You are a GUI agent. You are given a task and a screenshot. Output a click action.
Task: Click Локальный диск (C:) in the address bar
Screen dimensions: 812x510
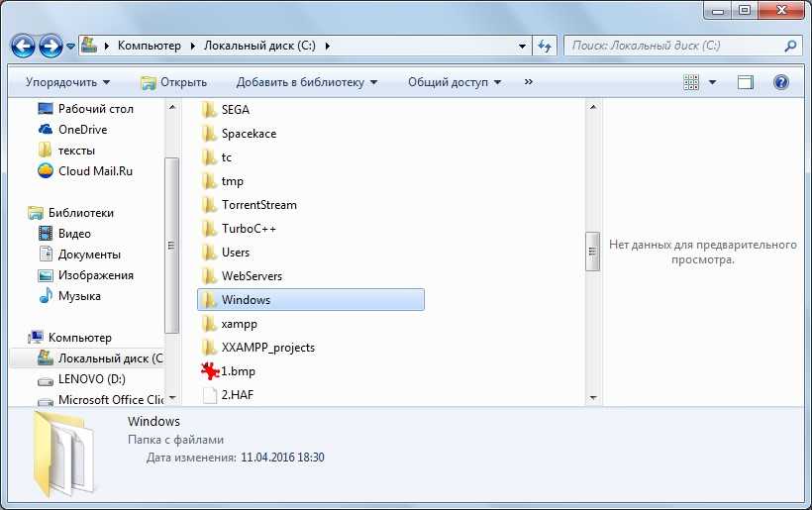pyautogui.click(x=259, y=46)
